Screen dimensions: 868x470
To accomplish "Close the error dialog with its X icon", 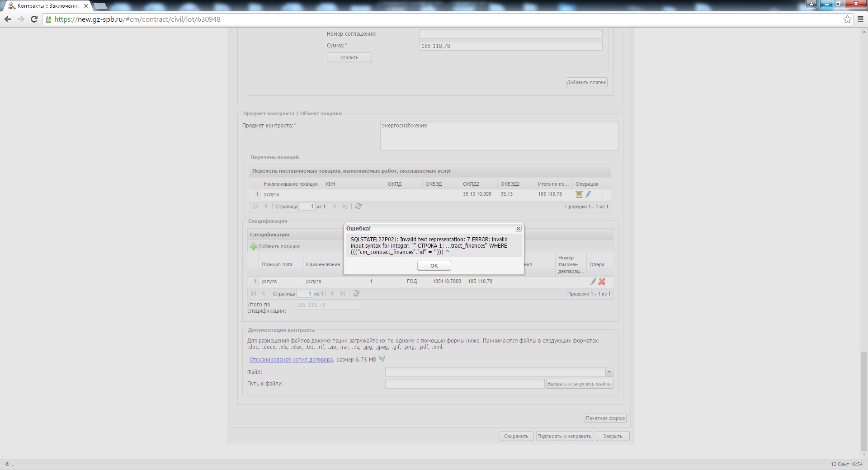I will (x=518, y=229).
